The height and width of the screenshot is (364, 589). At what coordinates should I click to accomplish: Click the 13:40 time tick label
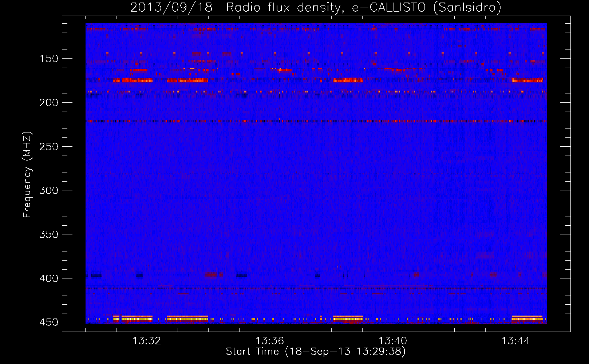coord(393,341)
